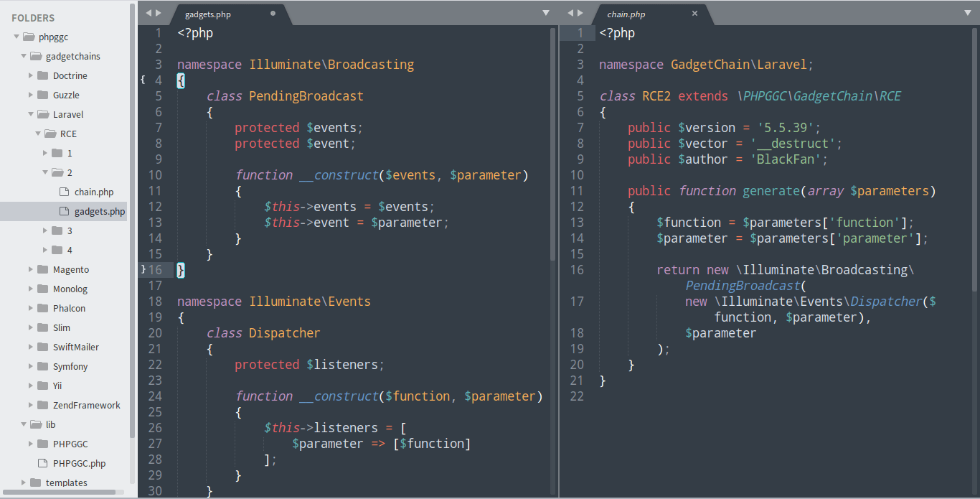Collapse folder 2 under RCE
The width and height of the screenshot is (980, 499).
(x=45, y=172)
